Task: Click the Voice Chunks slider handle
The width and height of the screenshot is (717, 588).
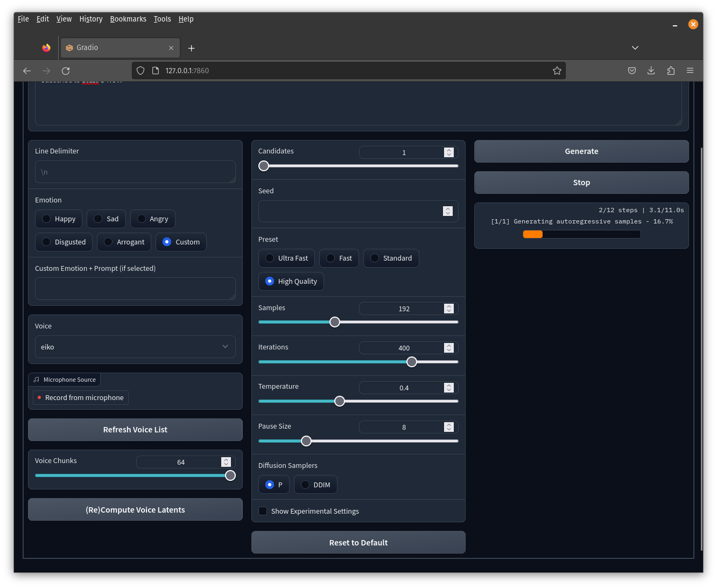Action: [230, 475]
